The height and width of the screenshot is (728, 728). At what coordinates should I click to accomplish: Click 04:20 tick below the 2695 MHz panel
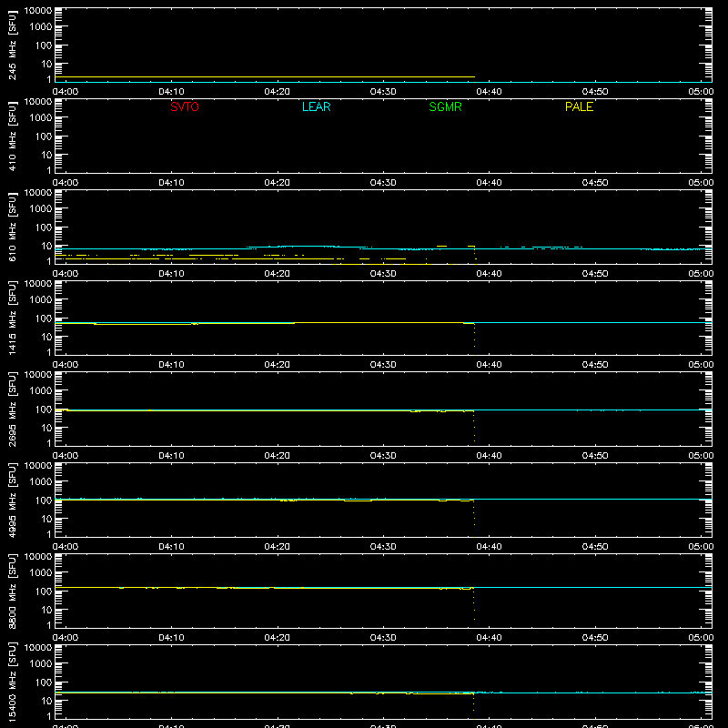(x=278, y=456)
